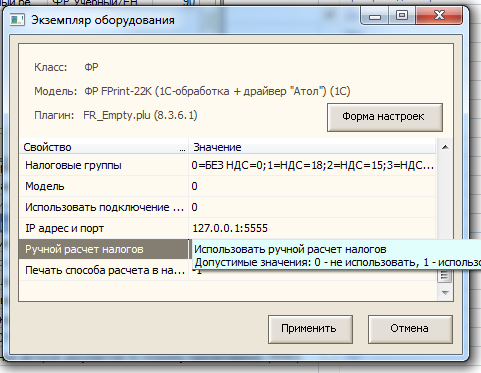Screen dimensions: 481x373
Task: Click the property list scroll up arrow
Action: [445, 147]
